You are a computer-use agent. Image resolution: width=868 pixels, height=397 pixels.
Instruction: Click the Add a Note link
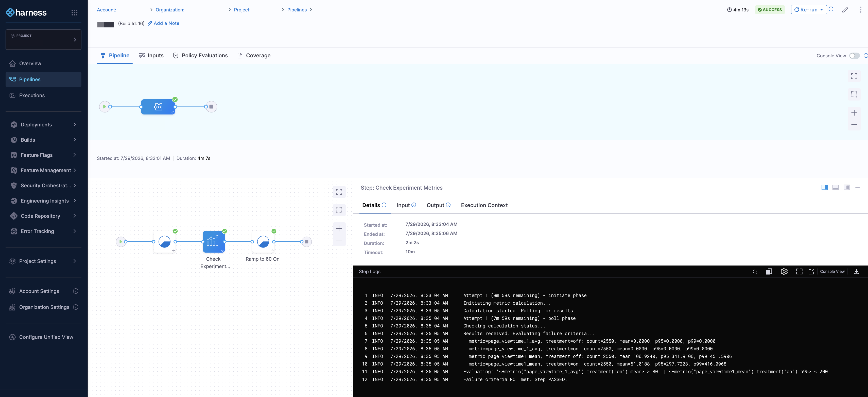(x=163, y=23)
